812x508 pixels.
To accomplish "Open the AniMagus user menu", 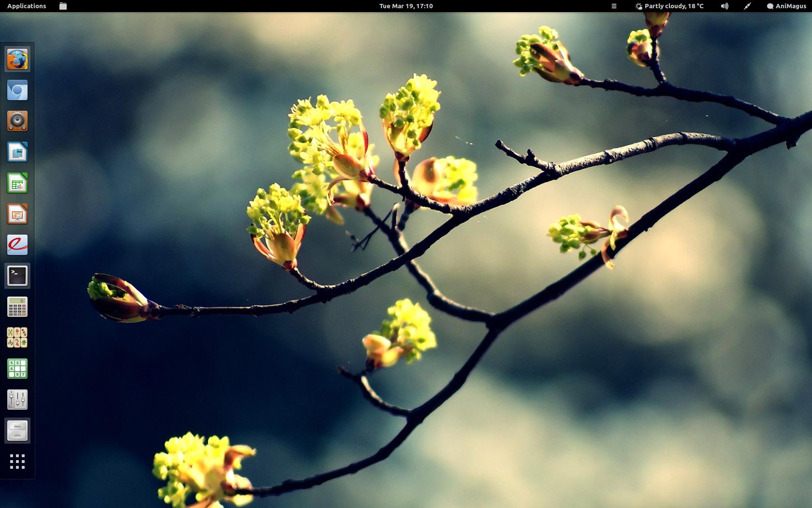I will point(786,6).
